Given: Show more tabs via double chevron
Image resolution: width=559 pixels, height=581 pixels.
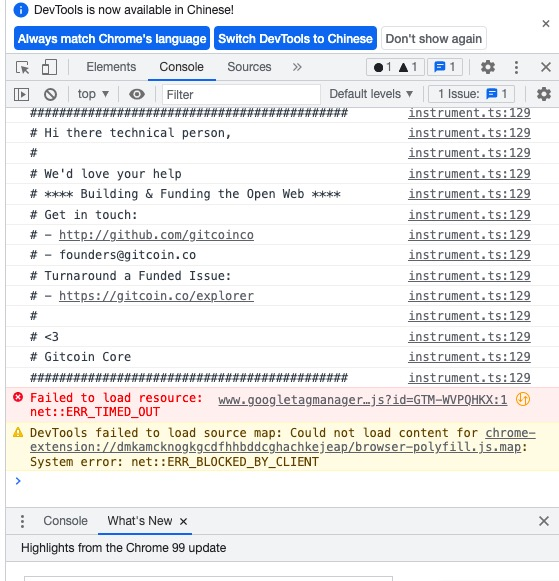Looking at the screenshot, I should tap(297, 67).
